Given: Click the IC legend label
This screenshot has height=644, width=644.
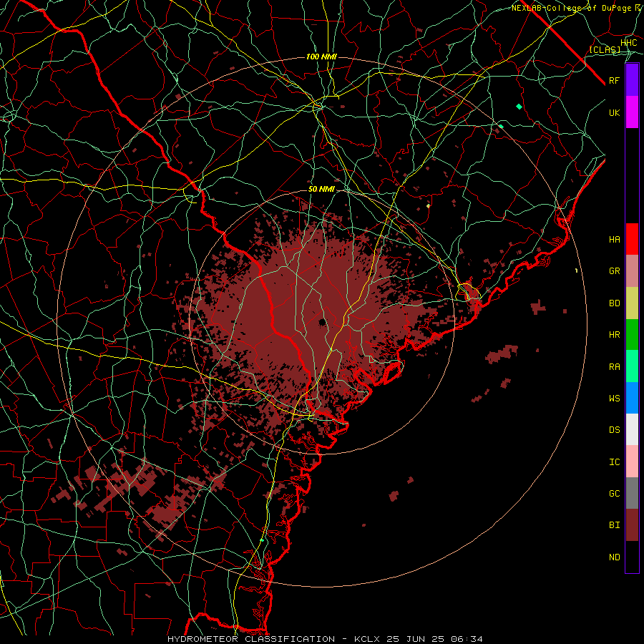Looking at the screenshot, I should [x=614, y=462].
